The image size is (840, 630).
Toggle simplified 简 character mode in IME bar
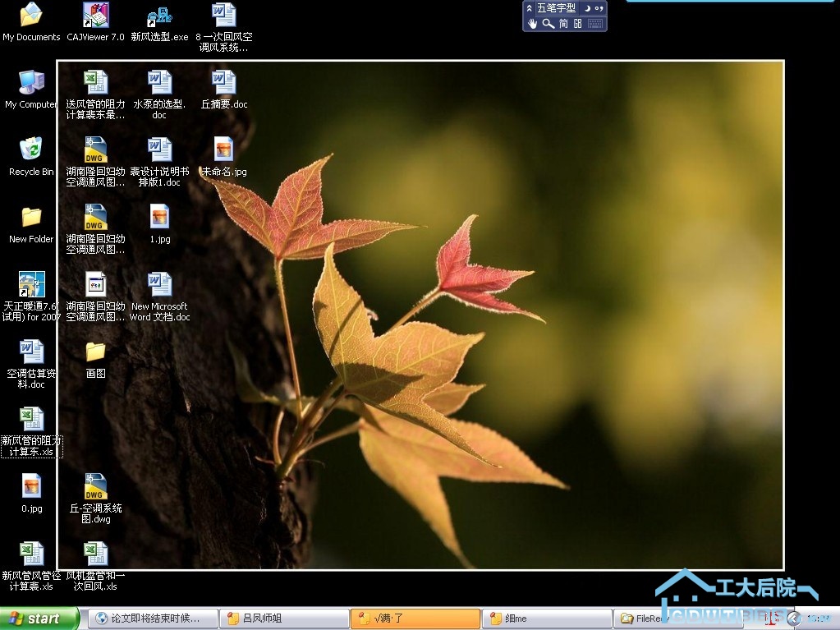[563, 24]
